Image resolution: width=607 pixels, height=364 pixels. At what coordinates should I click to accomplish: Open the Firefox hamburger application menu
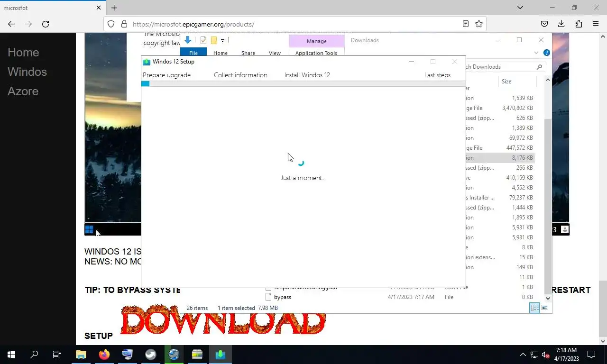596,24
